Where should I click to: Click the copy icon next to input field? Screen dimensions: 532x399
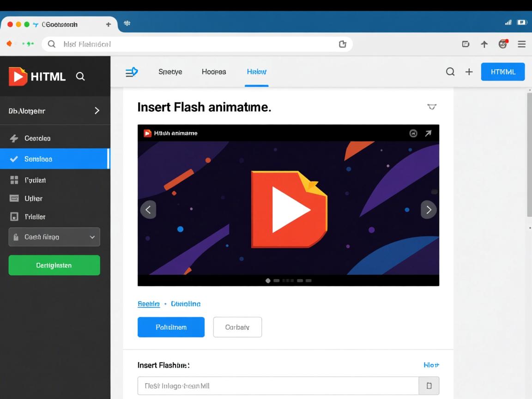[429, 386]
